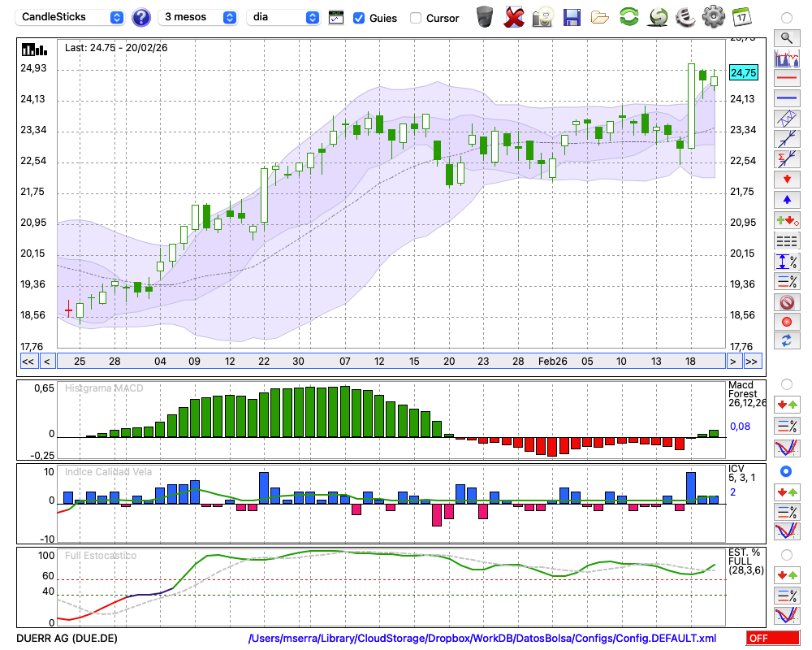Screen dimensions: 812x650
Task: Open the CandleSticks chart type dropdown
Action: click(x=71, y=17)
